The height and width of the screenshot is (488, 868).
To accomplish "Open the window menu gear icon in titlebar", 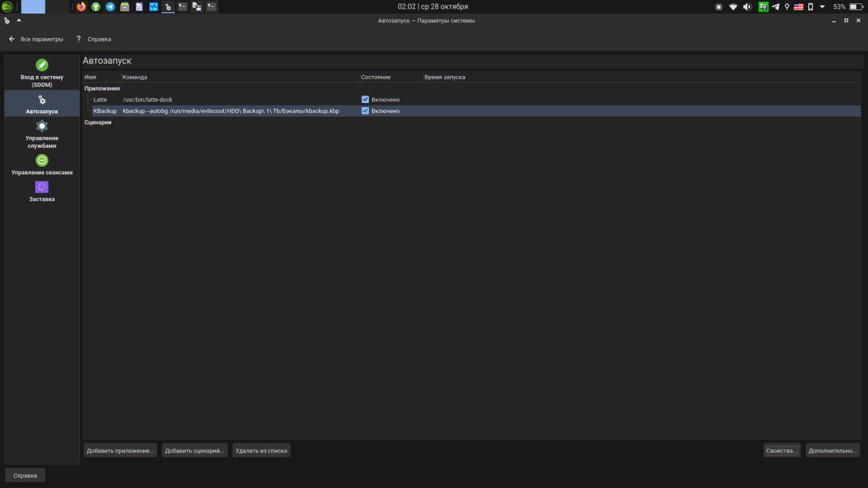I will click(x=7, y=20).
